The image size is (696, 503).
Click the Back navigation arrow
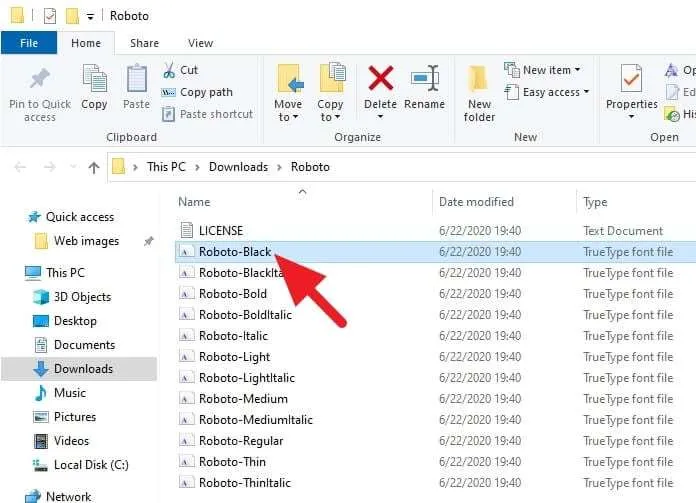click(x=20, y=167)
